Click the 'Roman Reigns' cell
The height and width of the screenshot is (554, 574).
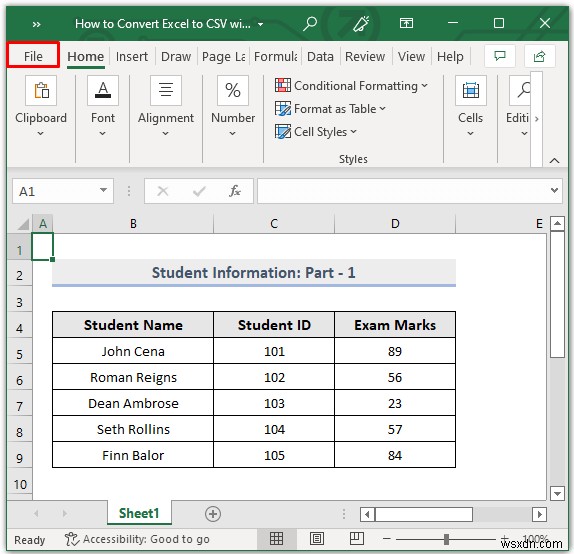click(x=133, y=377)
